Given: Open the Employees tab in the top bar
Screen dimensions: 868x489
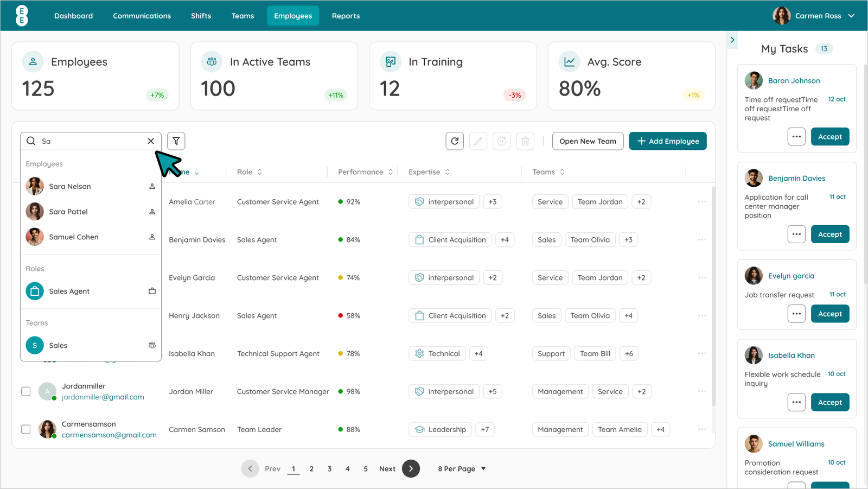Looking at the screenshot, I should pyautogui.click(x=293, y=16).
